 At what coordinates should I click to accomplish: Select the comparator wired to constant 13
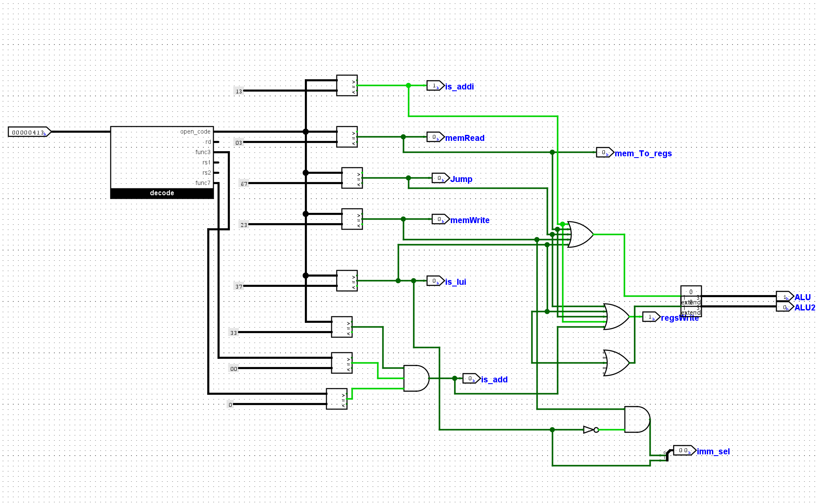click(347, 86)
